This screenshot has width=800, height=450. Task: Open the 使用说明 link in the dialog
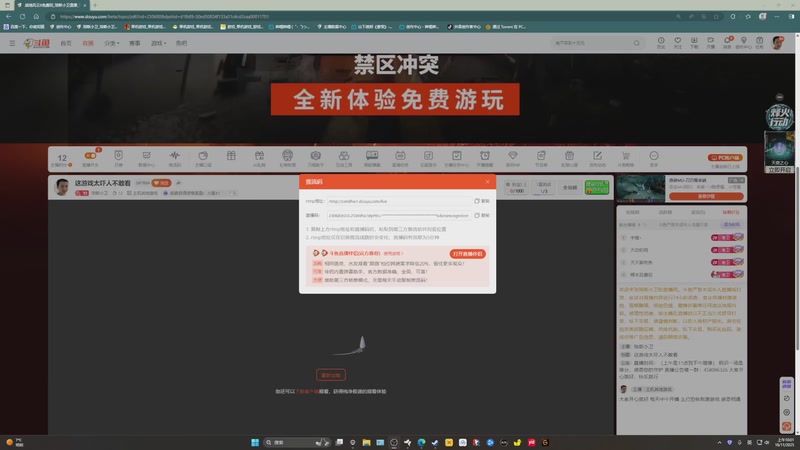point(393,253)
